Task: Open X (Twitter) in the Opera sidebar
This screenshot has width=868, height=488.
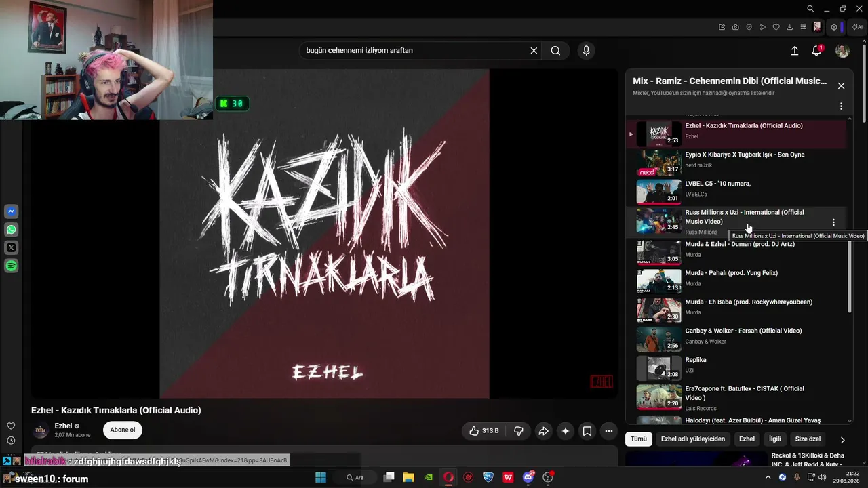Action: click(12, 248)
